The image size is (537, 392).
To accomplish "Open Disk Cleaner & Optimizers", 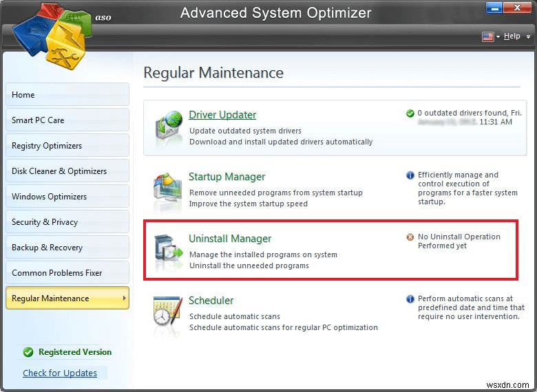I will click(67, 171).
